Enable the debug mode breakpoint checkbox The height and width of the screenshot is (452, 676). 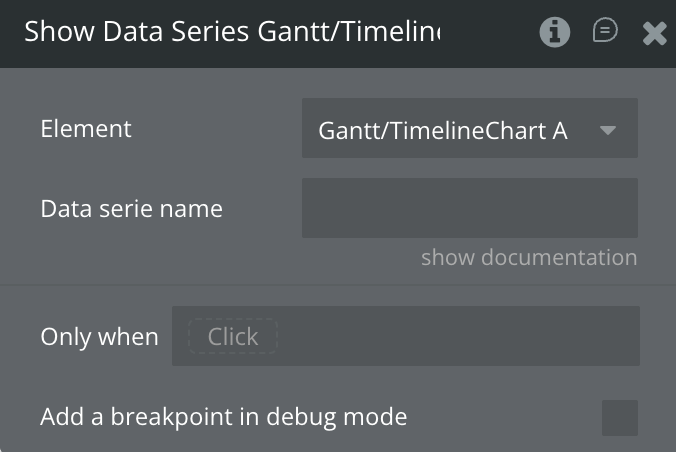[x=619, y=417]
